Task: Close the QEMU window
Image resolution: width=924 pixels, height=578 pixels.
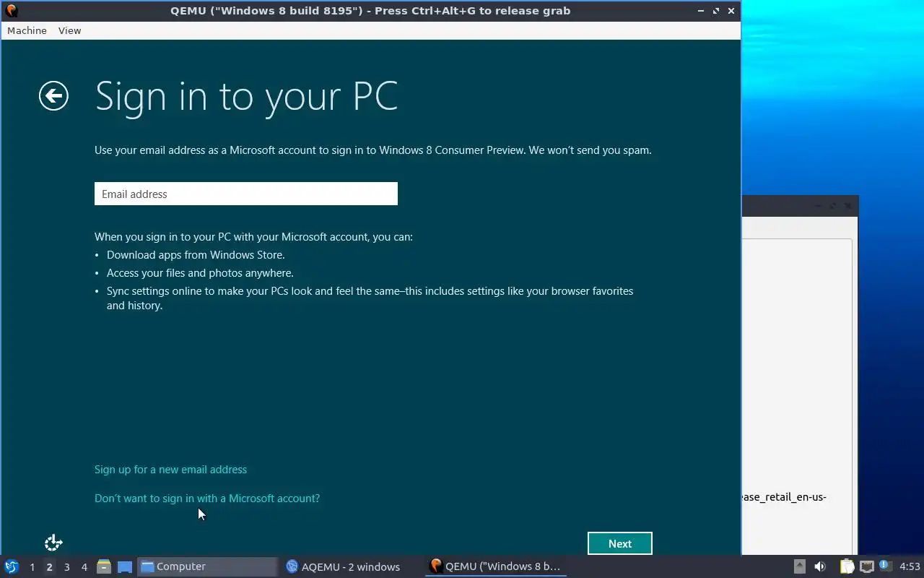Action: tap(731, 11)
